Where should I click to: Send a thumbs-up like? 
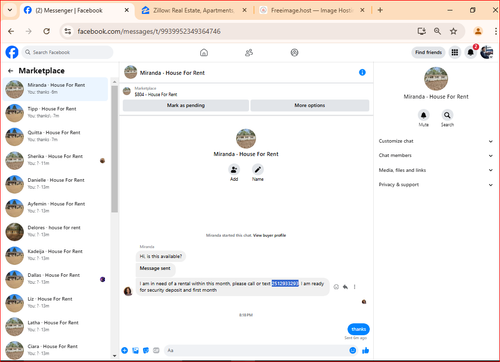(x=366, y=350)
